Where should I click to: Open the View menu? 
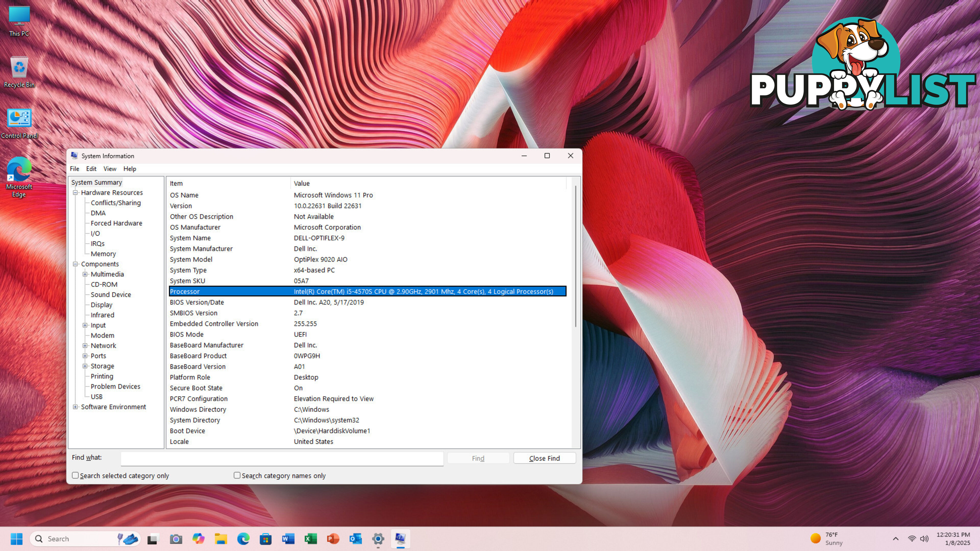coord(110,169)
